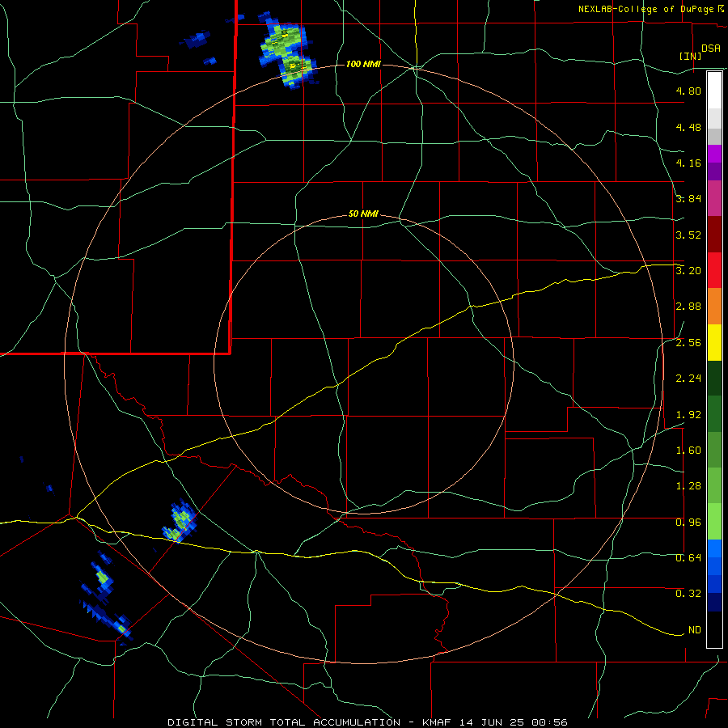Image resolution: width=728 pixels, height=728 pixels.
Task: Click the [IN] units label
Action: pos(691,56)
